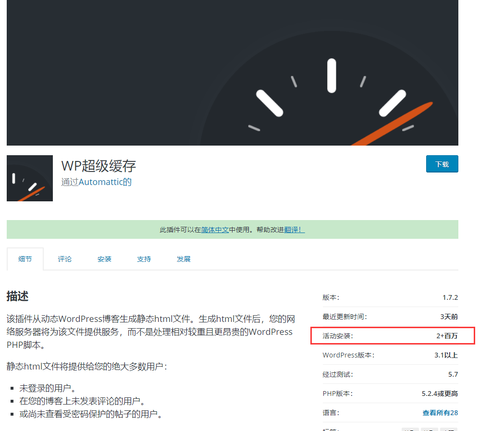Open the 简体中文 language link
504x431 pixels.
click(215, 230)
